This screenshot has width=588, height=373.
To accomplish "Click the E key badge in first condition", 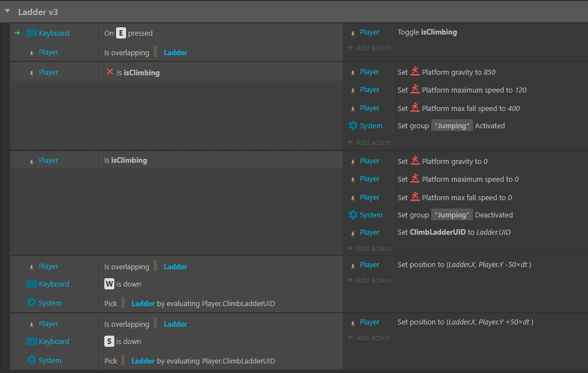I will click(121, 33).
